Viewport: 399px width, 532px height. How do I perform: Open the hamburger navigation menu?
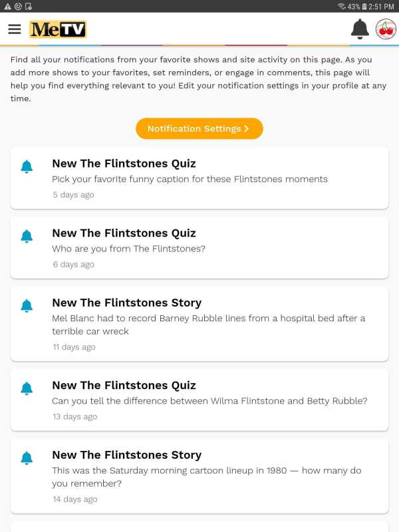(x=15, y=29)
